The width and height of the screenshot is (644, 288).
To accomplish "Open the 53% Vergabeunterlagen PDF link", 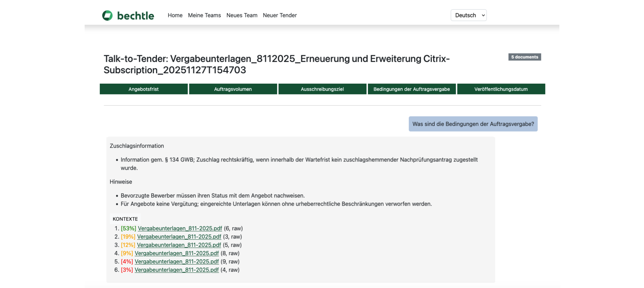I will [180, 229].
